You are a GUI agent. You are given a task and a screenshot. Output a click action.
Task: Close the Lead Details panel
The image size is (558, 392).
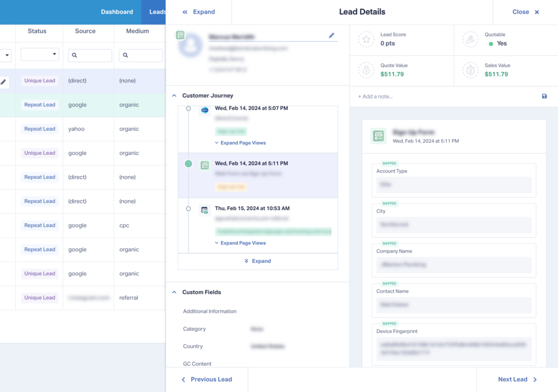tap(526, 12)
